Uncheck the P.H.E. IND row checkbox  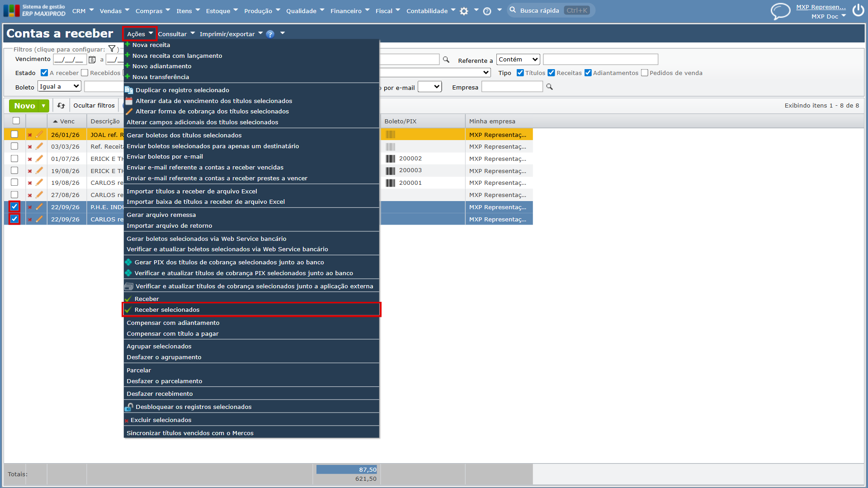pos(14,206)
